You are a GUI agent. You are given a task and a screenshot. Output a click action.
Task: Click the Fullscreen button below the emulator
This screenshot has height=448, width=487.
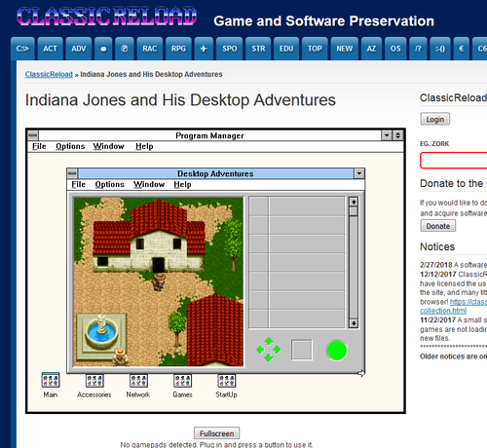(216, 433)
